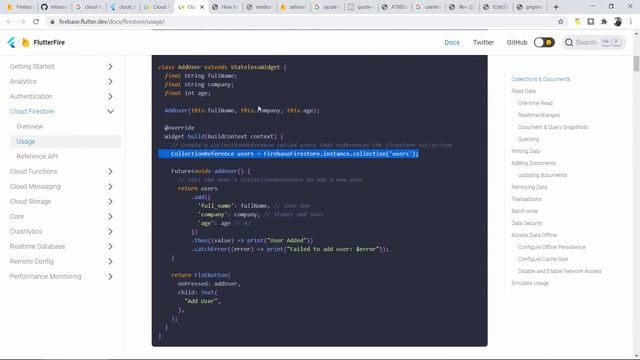Click the site Search field

tap(593, 42)
